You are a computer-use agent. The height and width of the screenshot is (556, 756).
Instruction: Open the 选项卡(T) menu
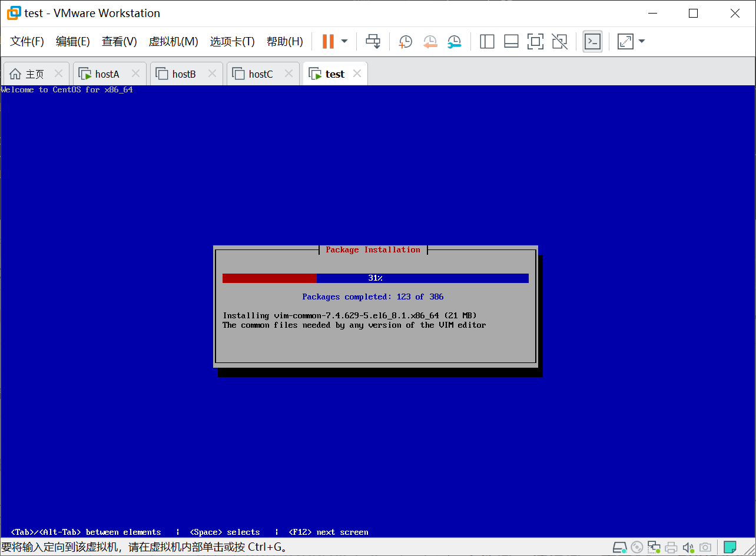[x=232, y=41]
